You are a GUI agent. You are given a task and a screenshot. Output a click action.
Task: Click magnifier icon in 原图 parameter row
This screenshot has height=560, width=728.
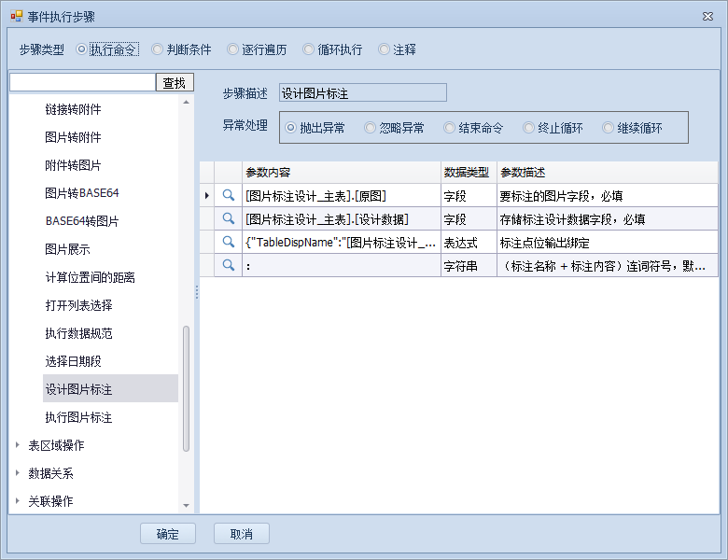pyautogui.click(x=228, y=196)
